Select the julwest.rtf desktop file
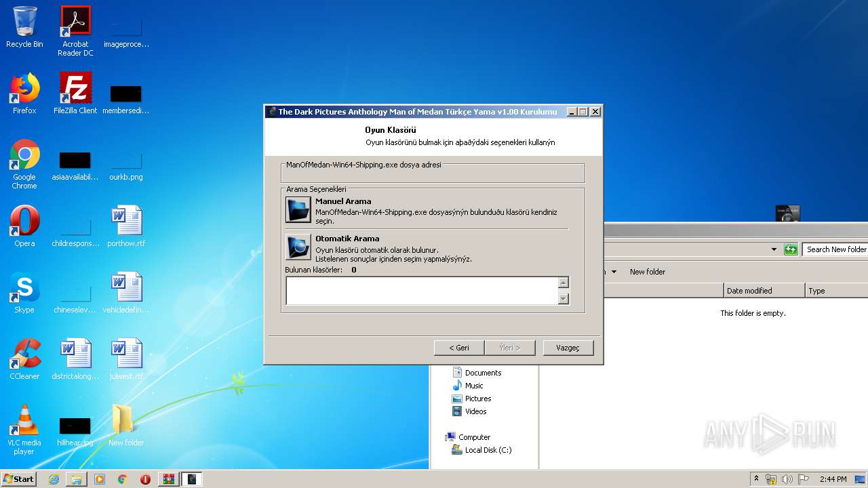Image resolution: width=868 pixels, height=488 pixels. [x=126, y=359]
